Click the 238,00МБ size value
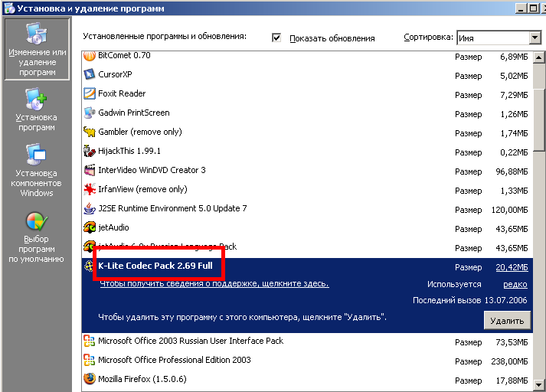Screen dimensions: 546x392 (509, 361)
